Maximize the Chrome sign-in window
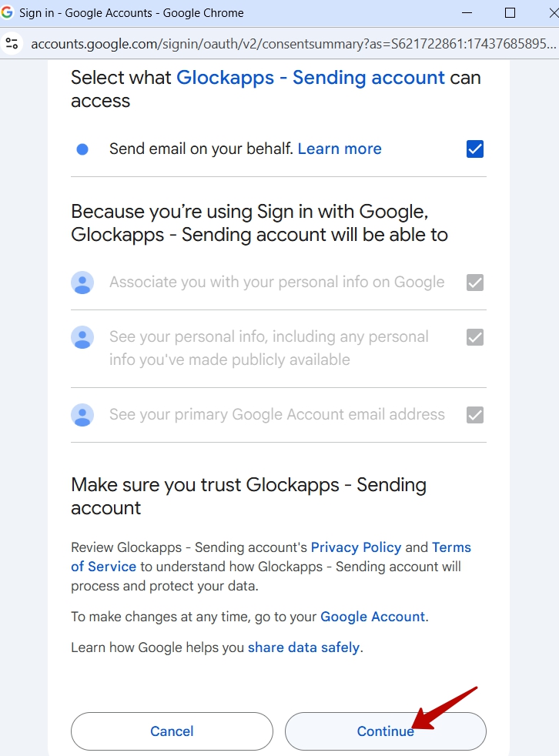 [x=510, y=13]
